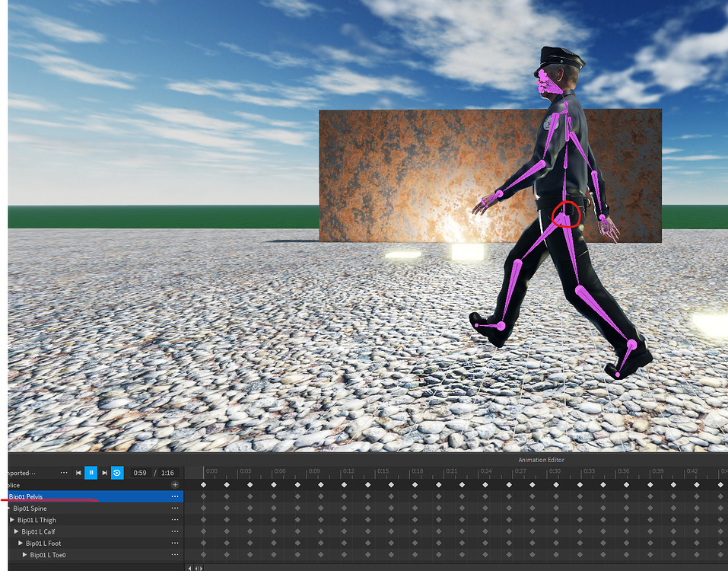Select the Bip01 Spine track row
The width and height of the screenshot is (728, 571).
click(x=96, y=509)
